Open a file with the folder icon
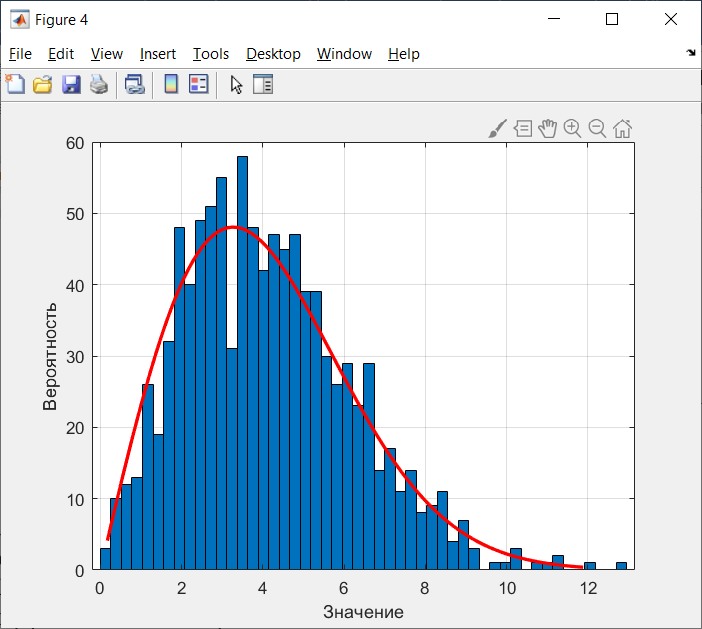Image resolution: width=702 pixels, height=629 pixels. click(43, 84)
